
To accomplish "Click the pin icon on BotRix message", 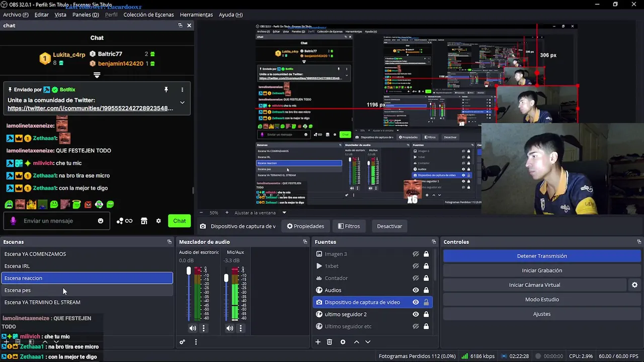I will click(x=166, y=89).
